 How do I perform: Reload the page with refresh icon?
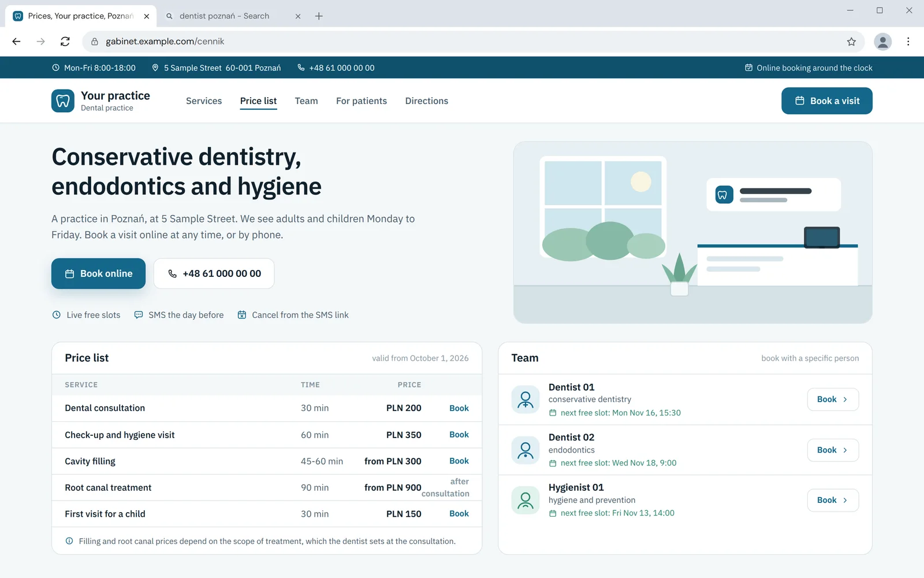[x=65, y=42]
